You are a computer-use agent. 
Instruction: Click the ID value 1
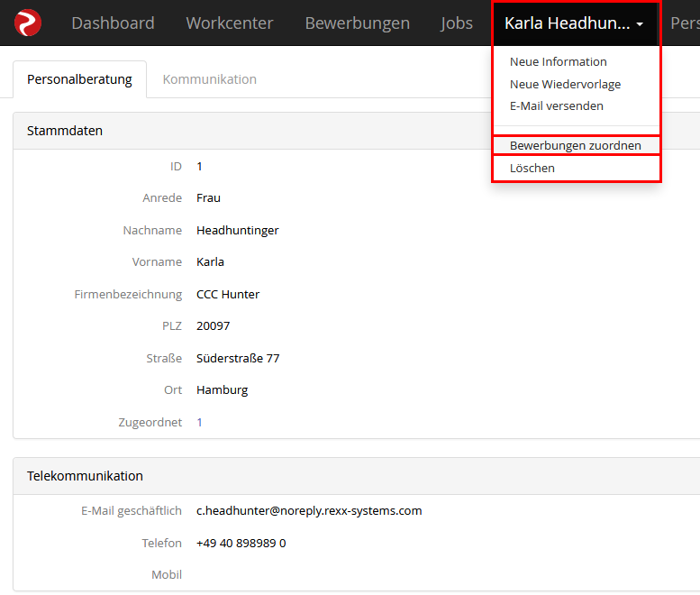[200, 167]
